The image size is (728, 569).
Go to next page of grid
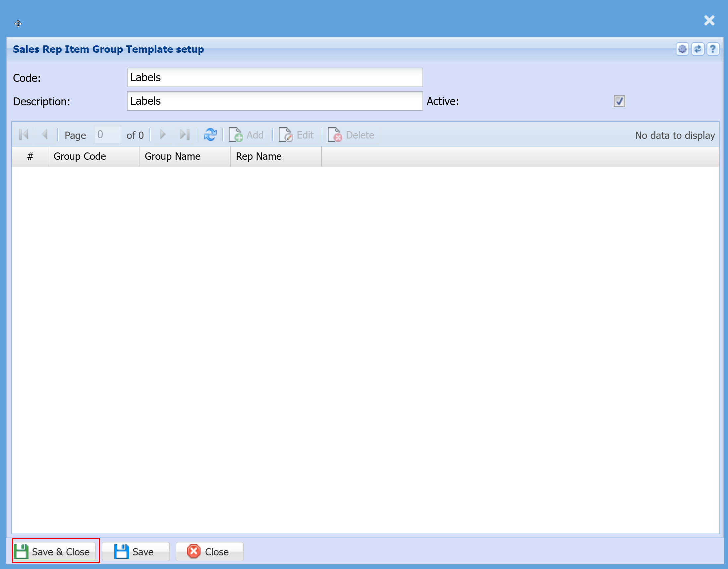163,135
